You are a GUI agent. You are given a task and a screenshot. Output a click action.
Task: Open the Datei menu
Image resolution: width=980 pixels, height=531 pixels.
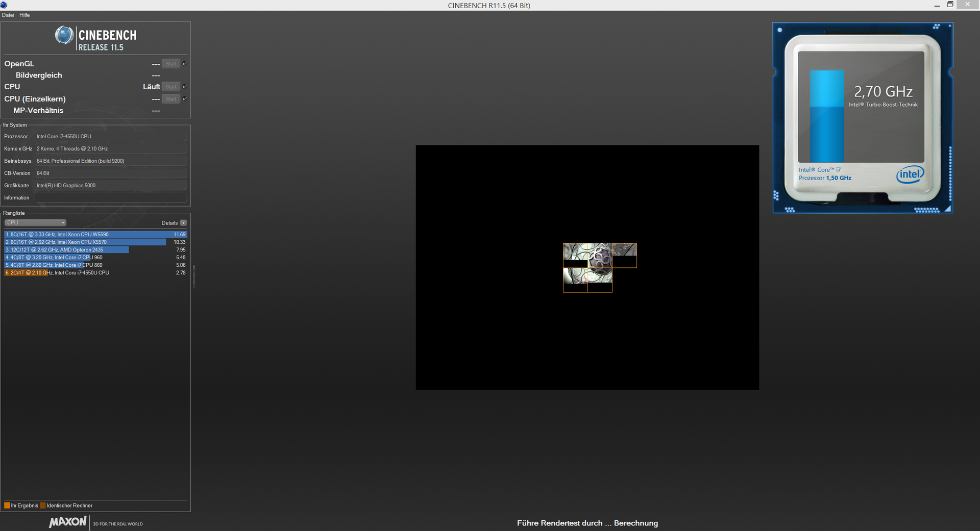8,15
